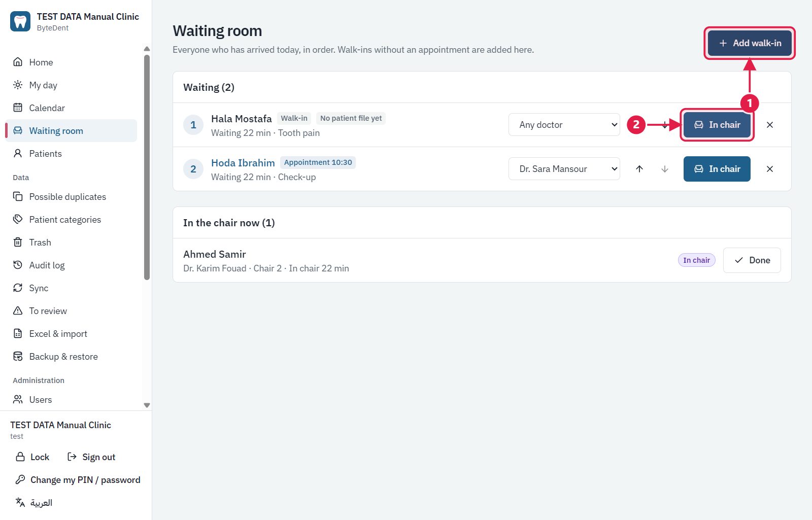The width and height of the screenshot is (812, 520).
Task: Open the Patients list
Action: click(71, 154)
